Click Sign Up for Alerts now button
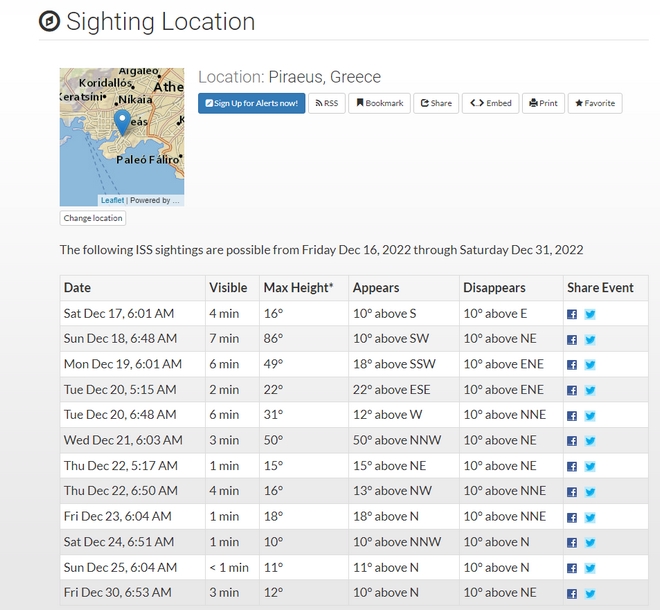This screenshot has width=660, height=610. coord(251,103)
